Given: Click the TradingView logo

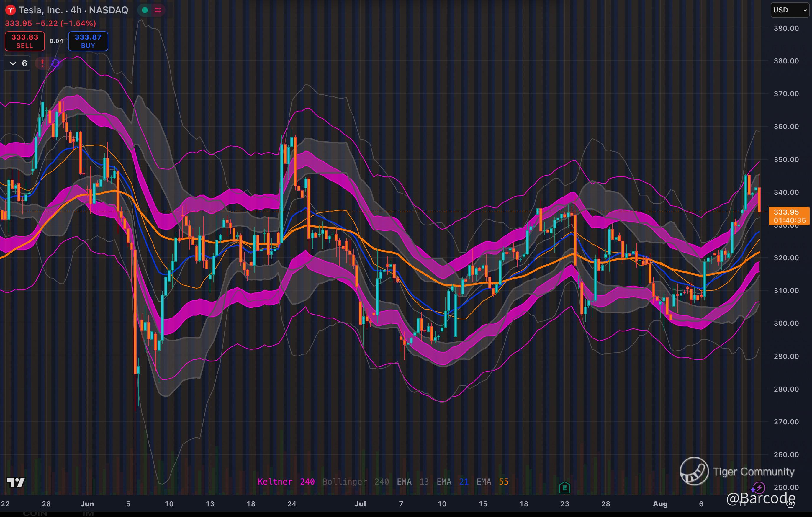Looking at the screenshot, I should pos(16,482).
